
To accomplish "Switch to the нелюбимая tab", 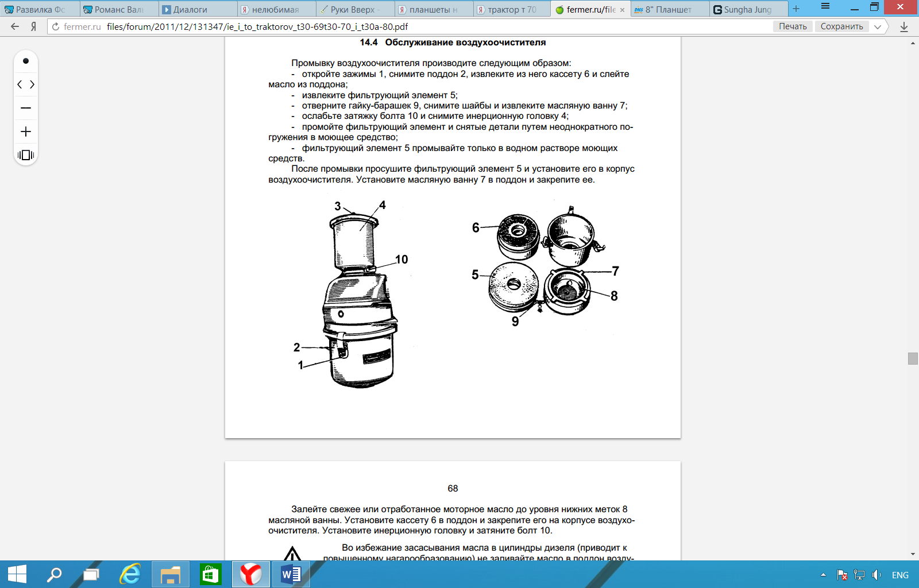I will coord(276,9).
